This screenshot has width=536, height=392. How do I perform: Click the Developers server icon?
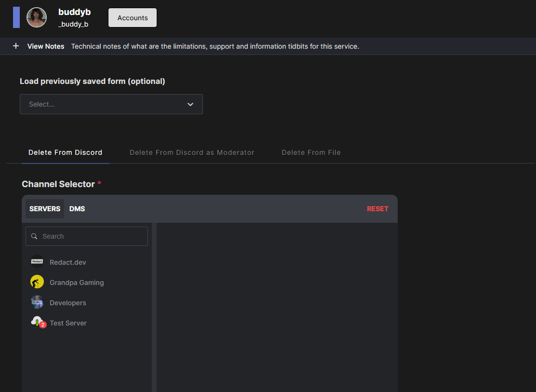(37, 302)
